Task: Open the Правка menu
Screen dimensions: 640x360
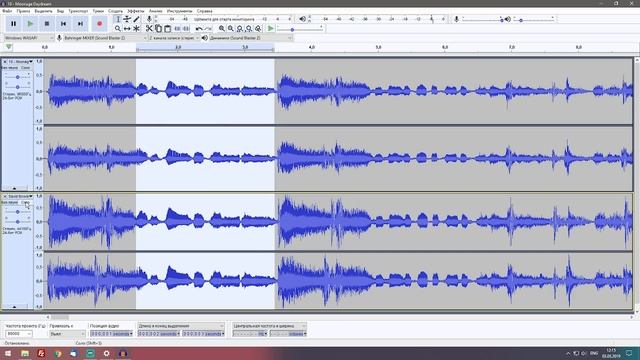Action: [23, 11]
